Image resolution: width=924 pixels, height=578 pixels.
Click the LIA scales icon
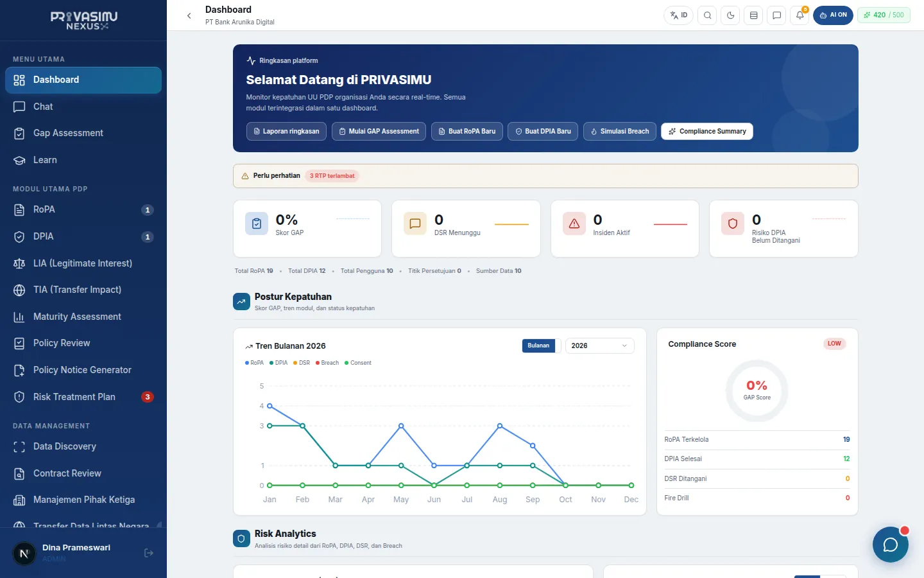(19, 263)
